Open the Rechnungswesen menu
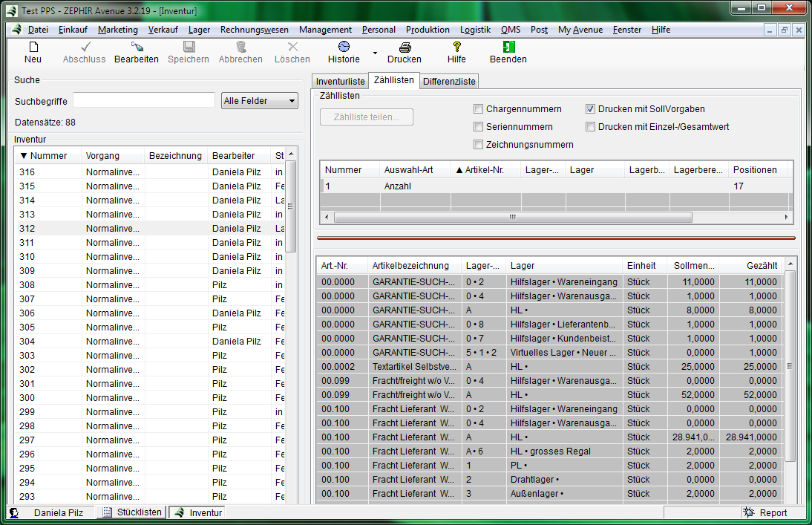This screenshot has height=525, width=812. pyautogui.click(x=254, y=30)
